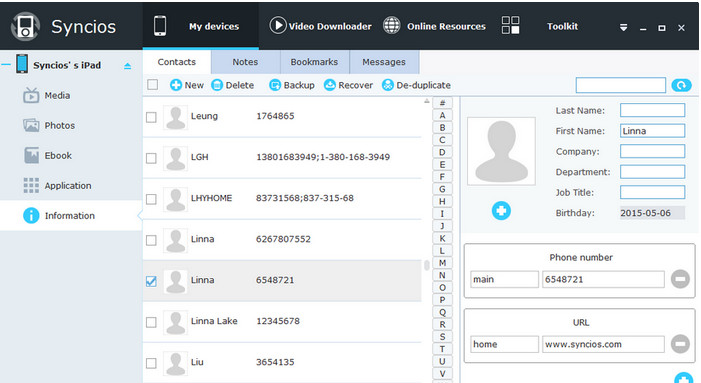Run De-duplicate on contacts
The height and width of the screenshot is (383, 701).
(416, 85)
